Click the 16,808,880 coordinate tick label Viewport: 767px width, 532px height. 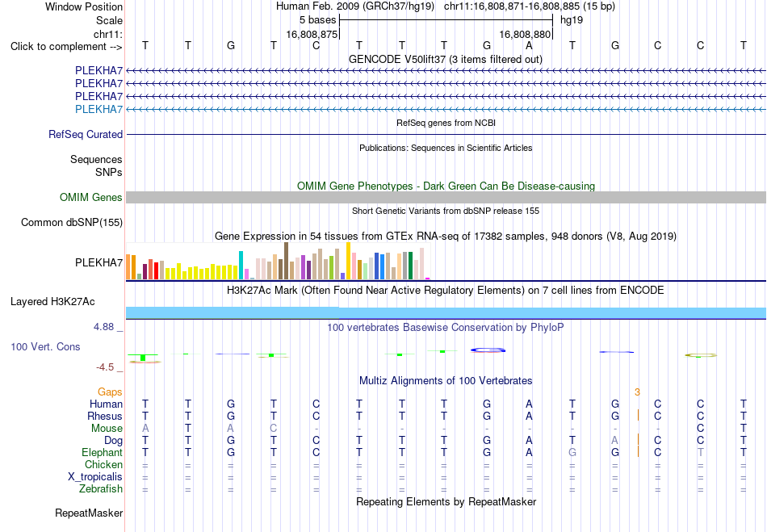point(525,34)
